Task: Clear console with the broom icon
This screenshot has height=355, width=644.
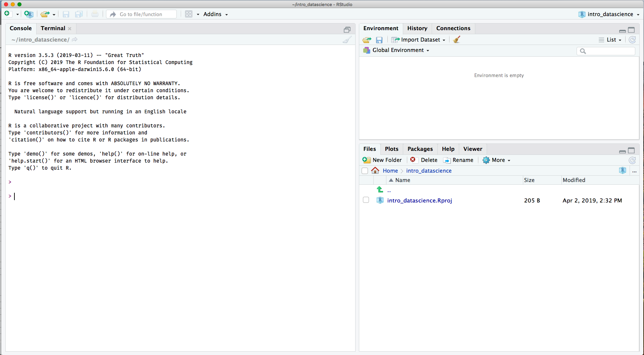Action: click(x=347, y=40)
